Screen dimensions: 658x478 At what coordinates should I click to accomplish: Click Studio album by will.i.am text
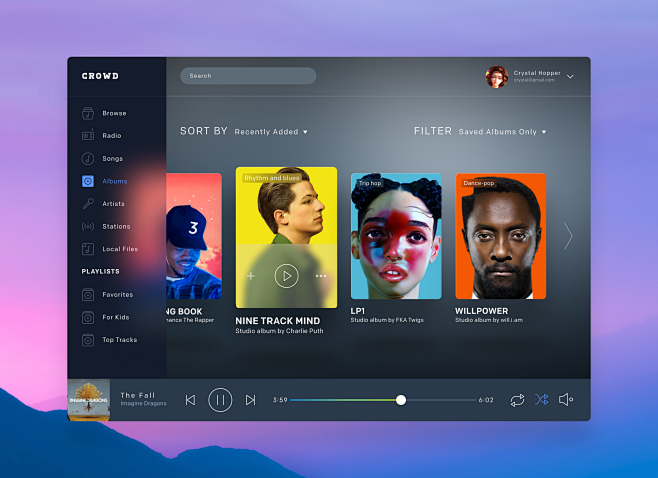(489, 320)
